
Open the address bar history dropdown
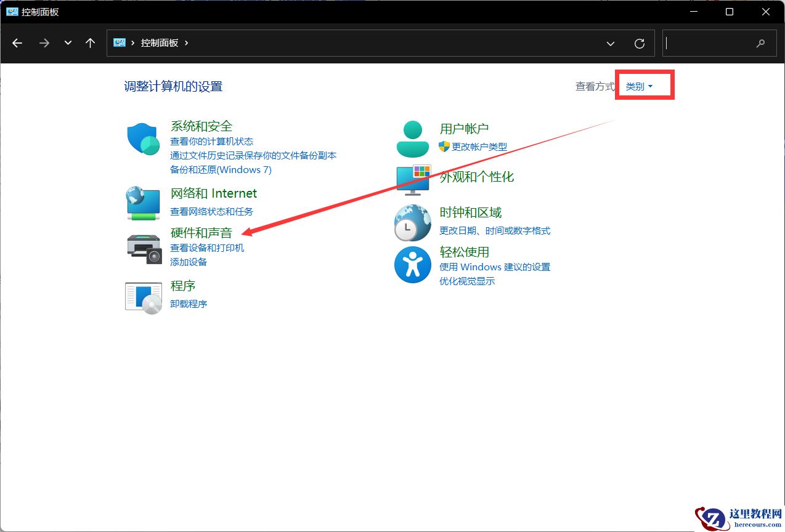click(x=610, y=43)
